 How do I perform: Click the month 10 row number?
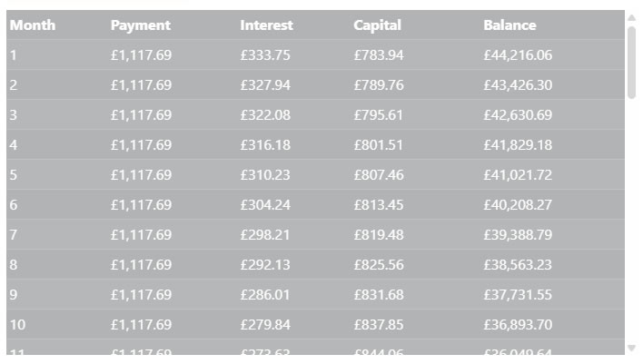click(16, 325)
